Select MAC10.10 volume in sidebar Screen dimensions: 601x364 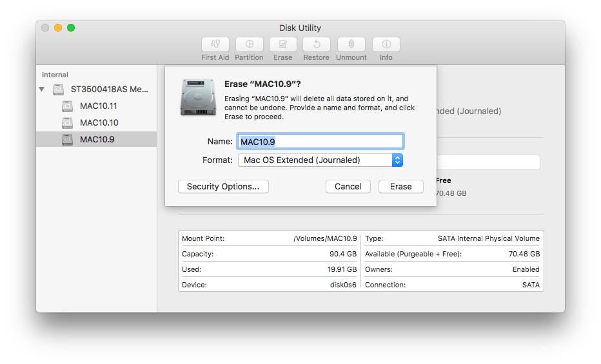99,122
